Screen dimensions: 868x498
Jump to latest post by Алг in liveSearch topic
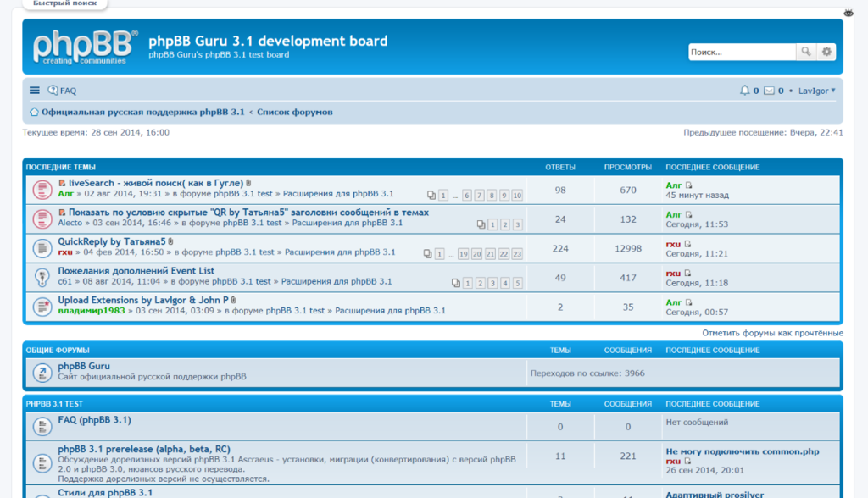[689, 185]
